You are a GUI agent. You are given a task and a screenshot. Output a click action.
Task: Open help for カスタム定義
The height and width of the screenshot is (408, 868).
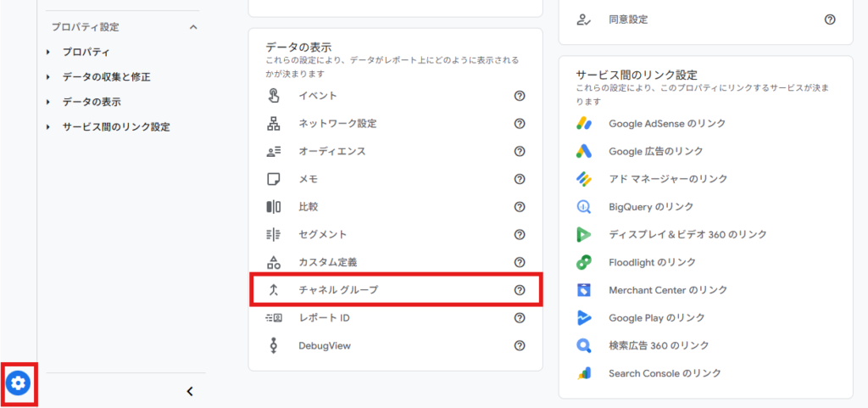pyautogui.click(x=520, y=262)
